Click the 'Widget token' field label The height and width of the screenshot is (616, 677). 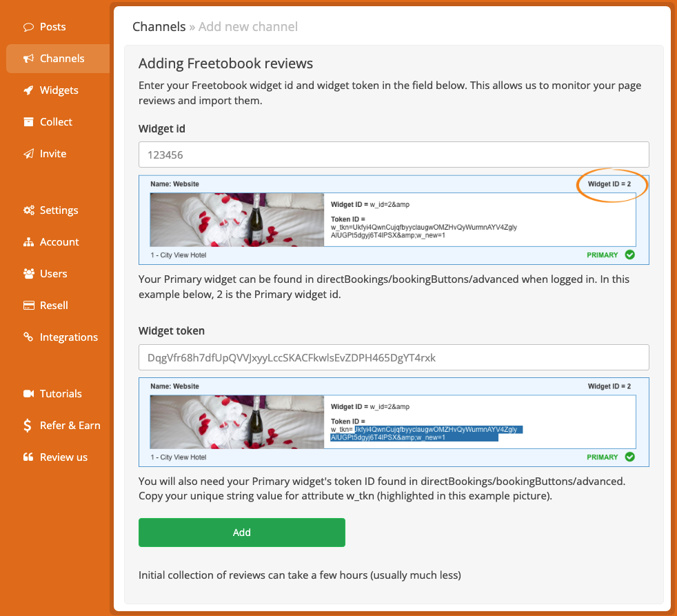coord(172,331)
